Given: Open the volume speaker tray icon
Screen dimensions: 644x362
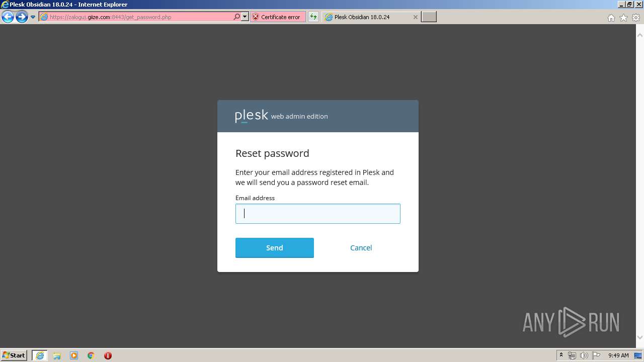Looking at the screenshot, I should click(584, 355).
